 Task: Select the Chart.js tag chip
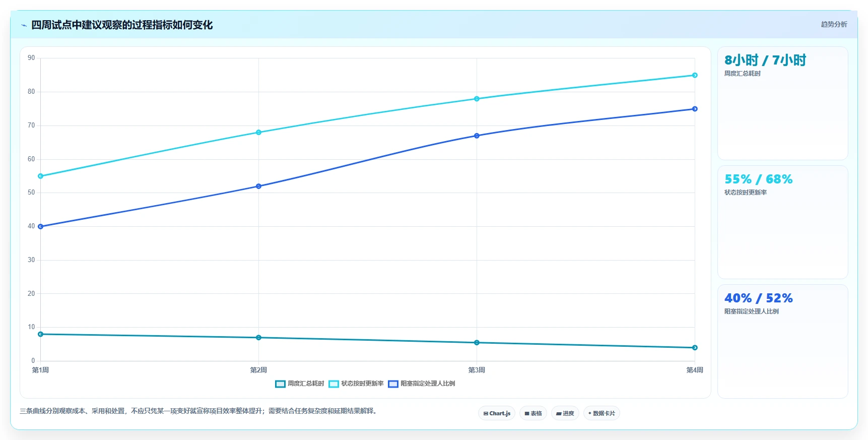click(x=497, y=413)
